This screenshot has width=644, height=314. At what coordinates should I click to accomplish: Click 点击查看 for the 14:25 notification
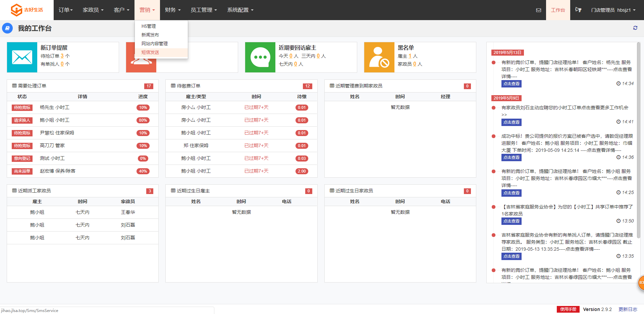tap(511, 193)
